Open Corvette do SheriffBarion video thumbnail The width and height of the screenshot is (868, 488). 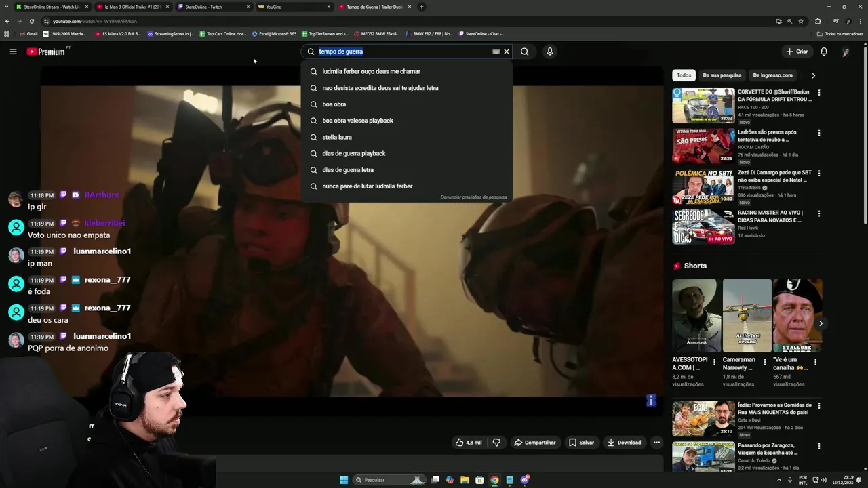tap(703, 106)
